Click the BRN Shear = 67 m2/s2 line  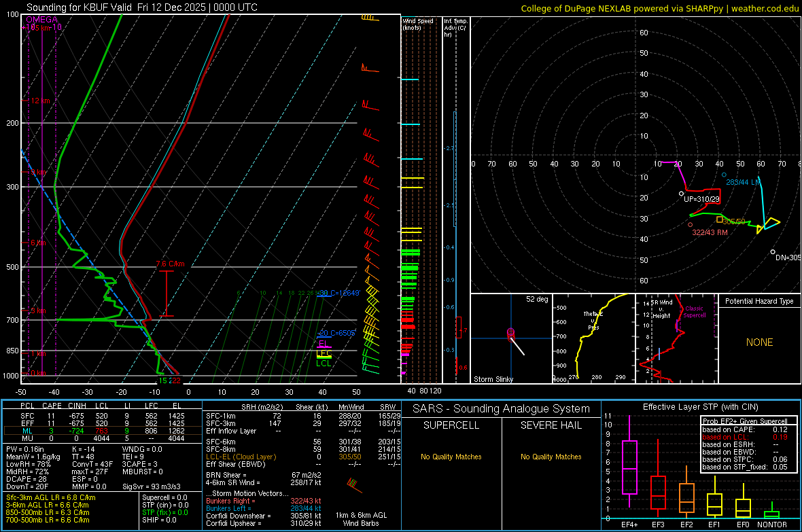point(264,475)
